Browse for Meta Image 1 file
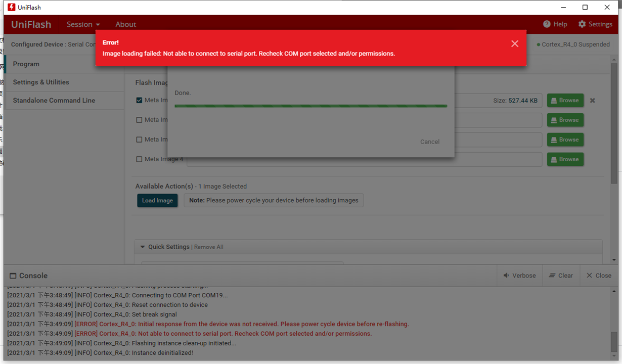Screen dimensions: 622x364 point(565,101)
